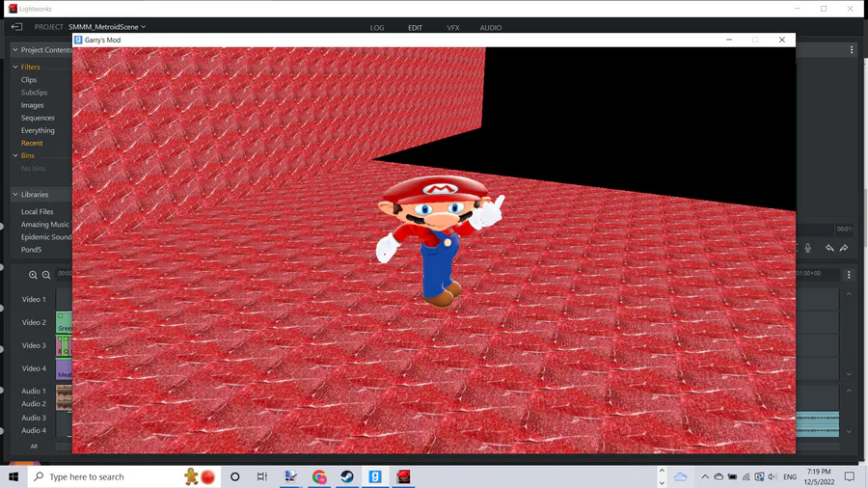
Task: Select the Recent filter
Action: pyautogui.click(x=32, y=143)
